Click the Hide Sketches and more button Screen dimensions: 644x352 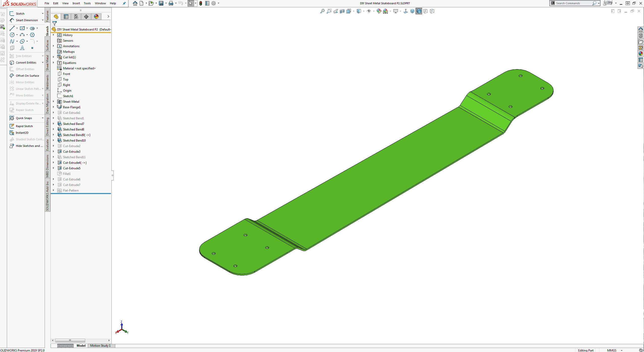pyautogui.click(x=26, y=146)
